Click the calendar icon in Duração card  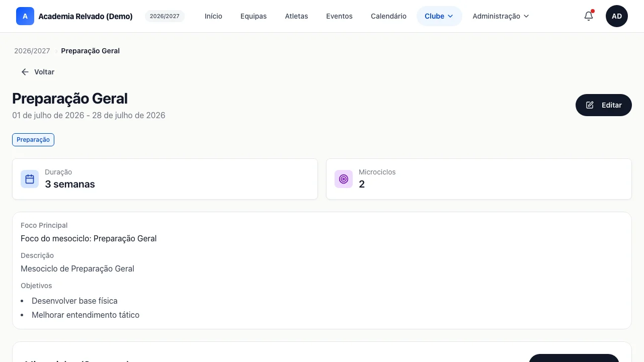[x=30, y=179]
